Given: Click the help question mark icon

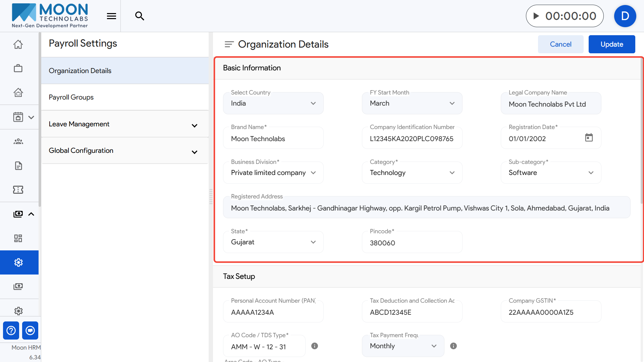Looking at the screenshot, I should pos(11,330).
